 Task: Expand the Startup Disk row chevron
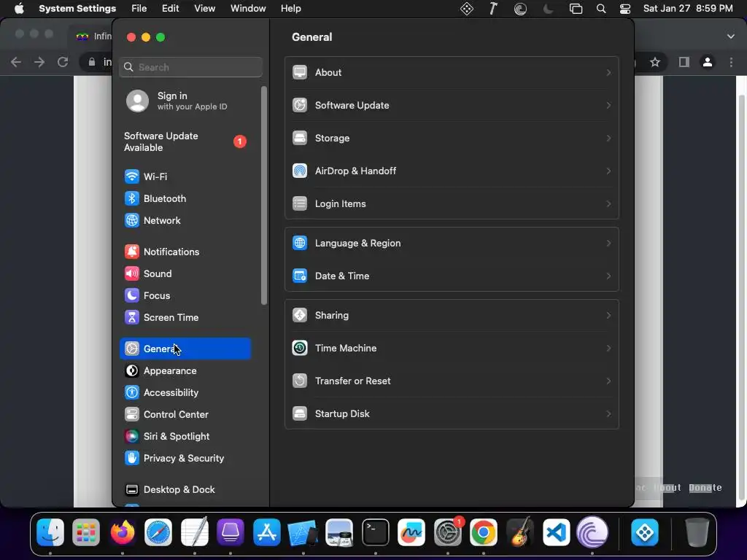coord(608,414)
